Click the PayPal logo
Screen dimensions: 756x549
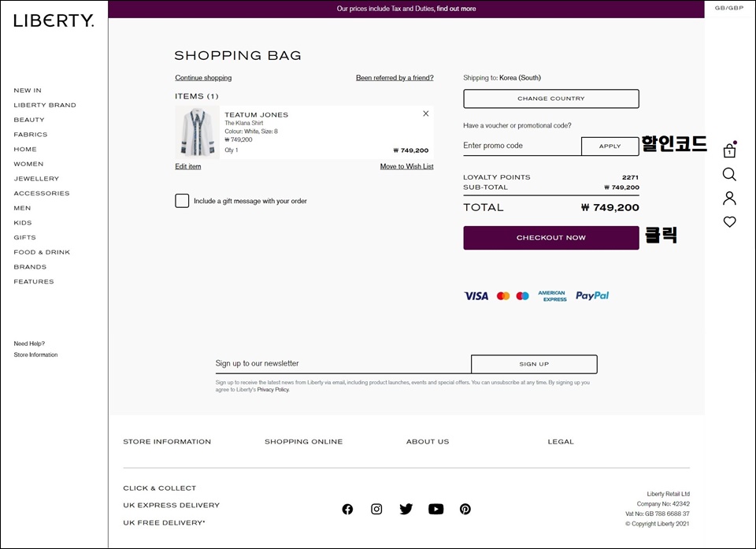(592, 295)
